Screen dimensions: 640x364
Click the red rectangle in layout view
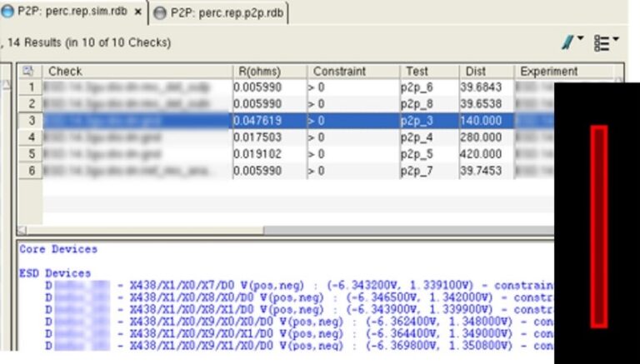(x=598, y=226)
